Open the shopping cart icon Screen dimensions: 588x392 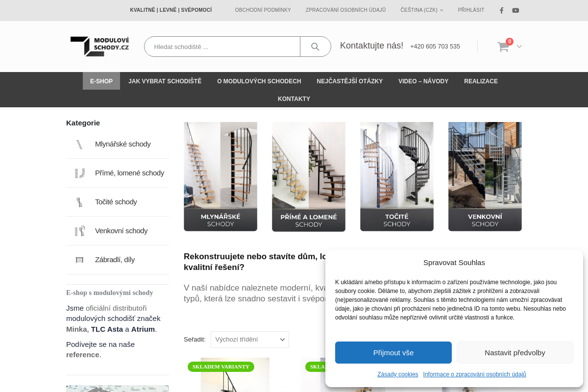click(503, 47)
